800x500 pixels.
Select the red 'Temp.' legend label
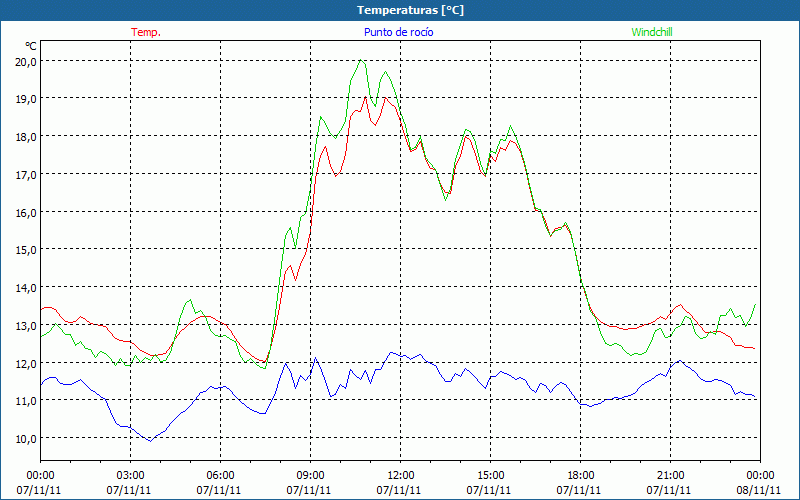146,32
